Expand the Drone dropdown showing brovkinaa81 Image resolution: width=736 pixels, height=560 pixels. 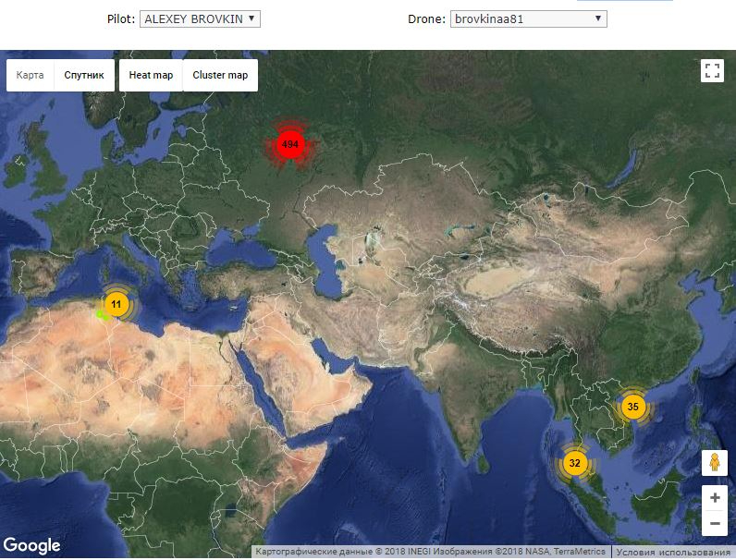tap(528, 18)
